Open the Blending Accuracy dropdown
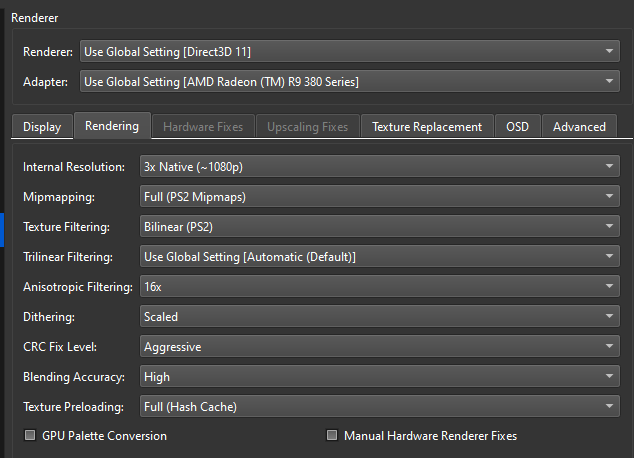Screen dimensions: 634x458 (379, 377)
